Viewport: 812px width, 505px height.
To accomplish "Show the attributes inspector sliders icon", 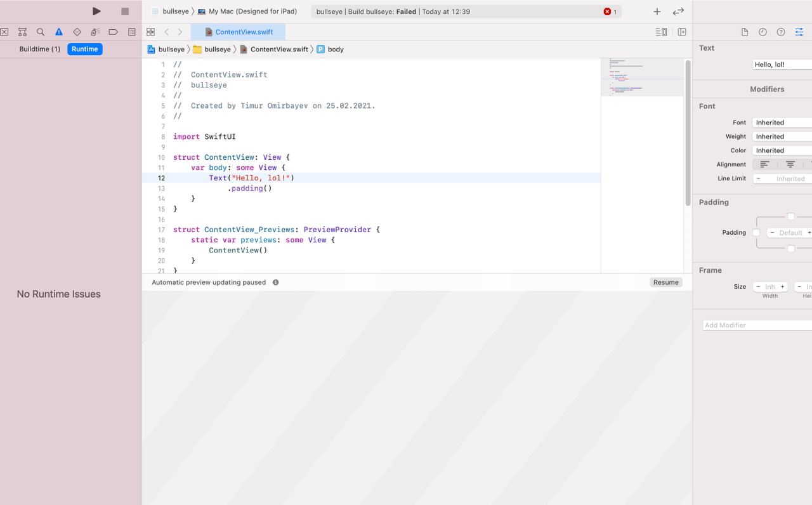I will (799, 32).
